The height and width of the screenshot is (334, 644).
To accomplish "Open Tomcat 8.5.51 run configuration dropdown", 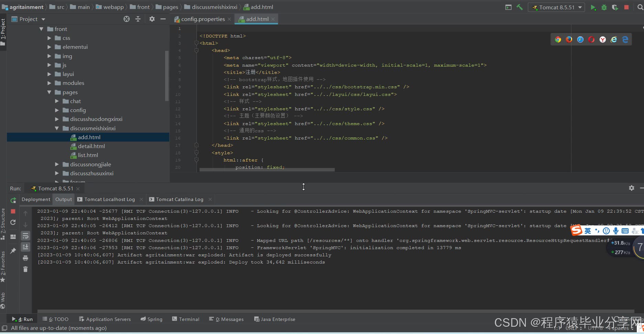I will [x=556, y=7].
